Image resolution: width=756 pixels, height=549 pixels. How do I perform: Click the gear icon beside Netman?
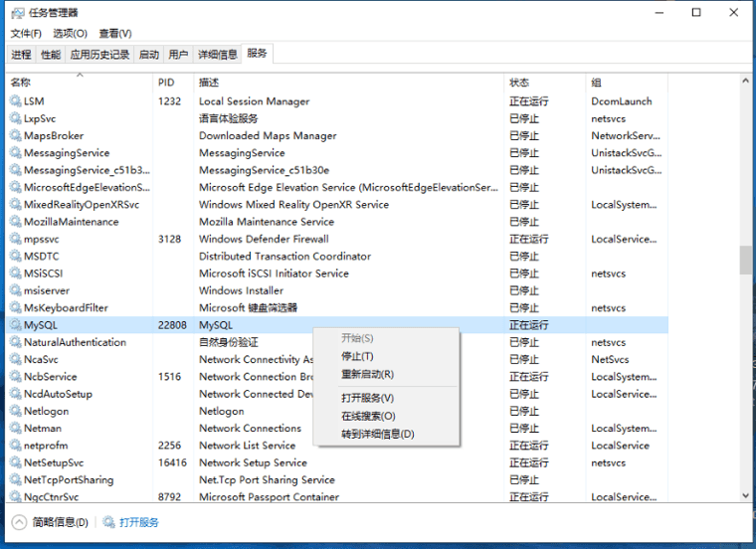[16, 429]
